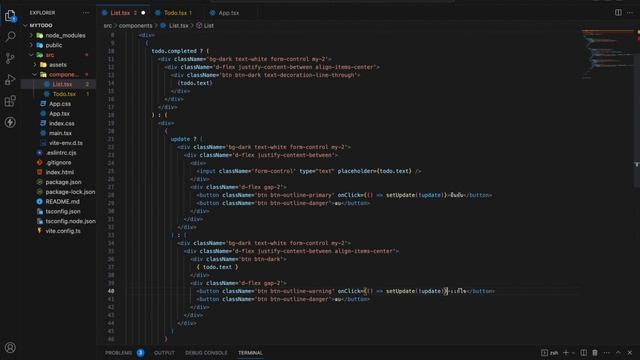The width and height of the screenshot is (640, 360).
Task: Open terminal panel more actions ellipsis
Action: tap(607, 353)
